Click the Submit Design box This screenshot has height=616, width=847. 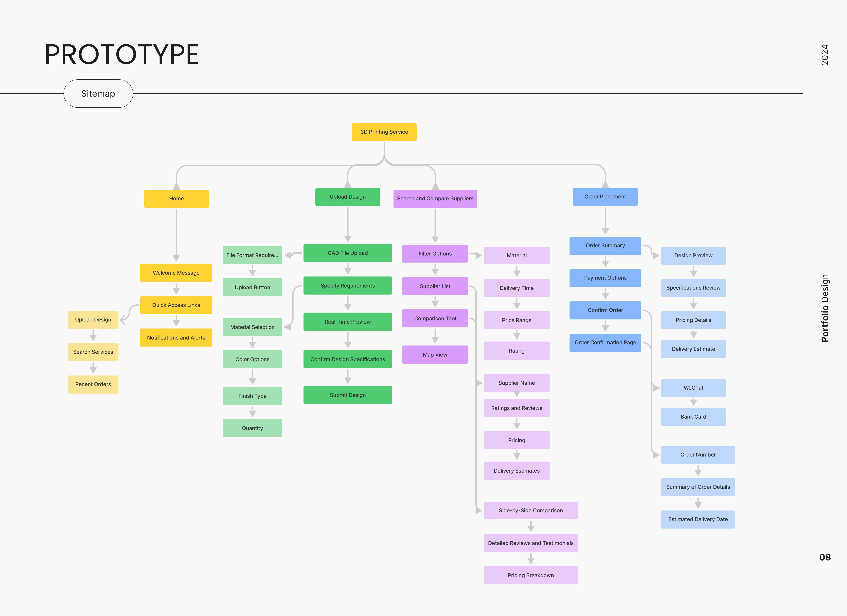[x=347, y=395]
